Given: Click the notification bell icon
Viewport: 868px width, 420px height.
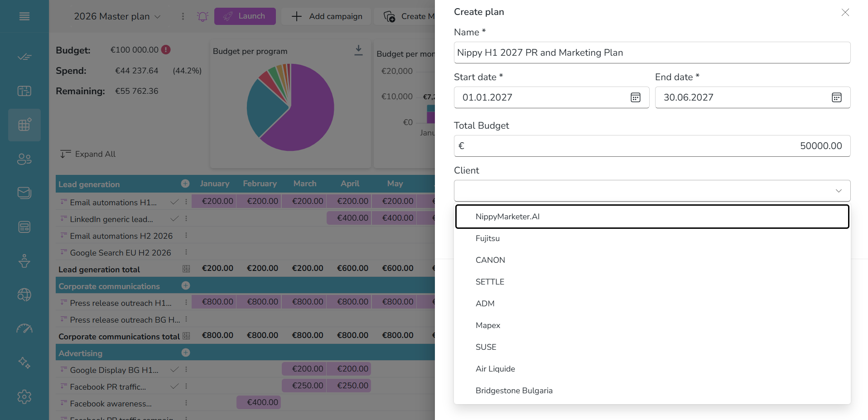Looking at the screenshot, I should [203, 16].
